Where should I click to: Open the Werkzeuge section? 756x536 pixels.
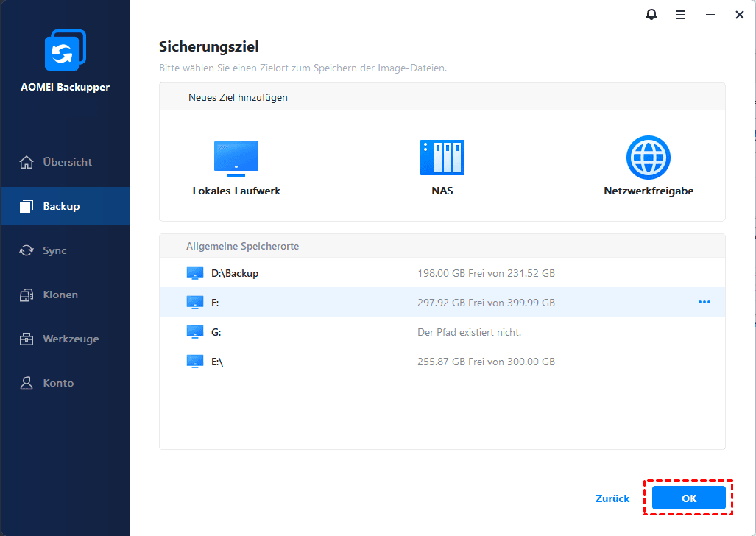66,339
